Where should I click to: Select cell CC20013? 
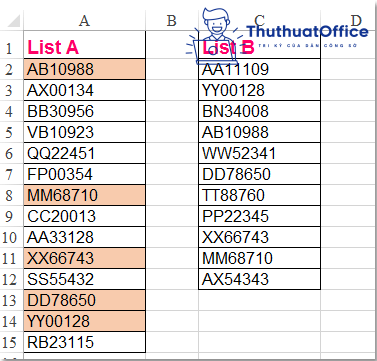85,216
